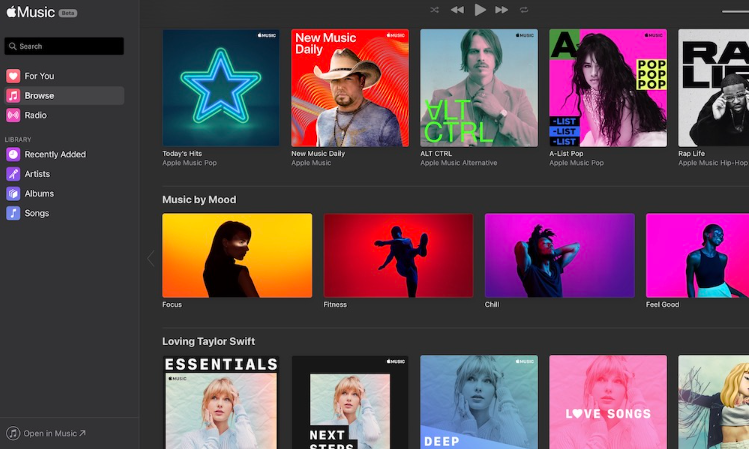Select Browse in the sidebar
Screen dimensions: 749x449
click(x=64, y=96)
